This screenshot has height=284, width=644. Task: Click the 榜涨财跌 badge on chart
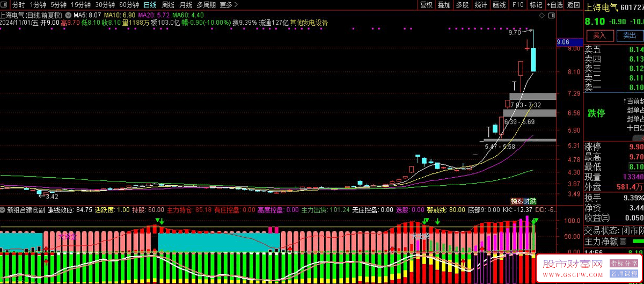click(523, 200)
